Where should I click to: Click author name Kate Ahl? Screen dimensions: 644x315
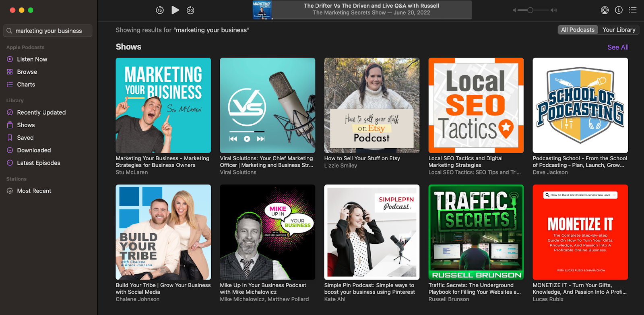pyautogui.click(x=335, y=299)
